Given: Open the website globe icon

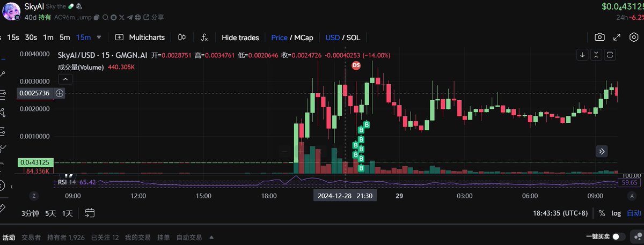Looking at the screenshot, I should (138, 17).
